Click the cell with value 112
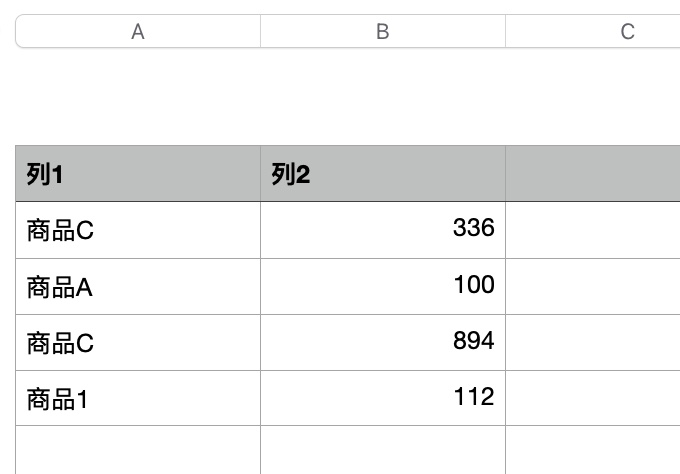Screen dimensions: 680x474 tap(382, 399)
